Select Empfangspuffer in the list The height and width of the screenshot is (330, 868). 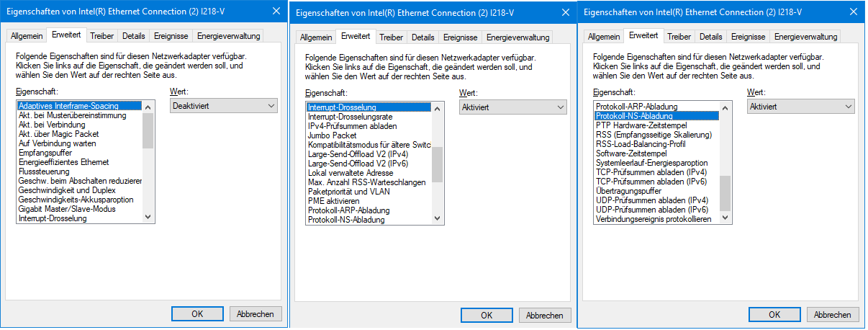point(45,153)
